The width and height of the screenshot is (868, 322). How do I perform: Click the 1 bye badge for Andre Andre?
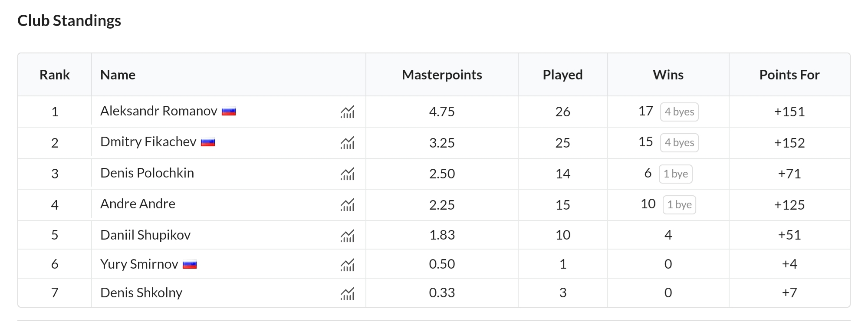(x=679, y=204)
